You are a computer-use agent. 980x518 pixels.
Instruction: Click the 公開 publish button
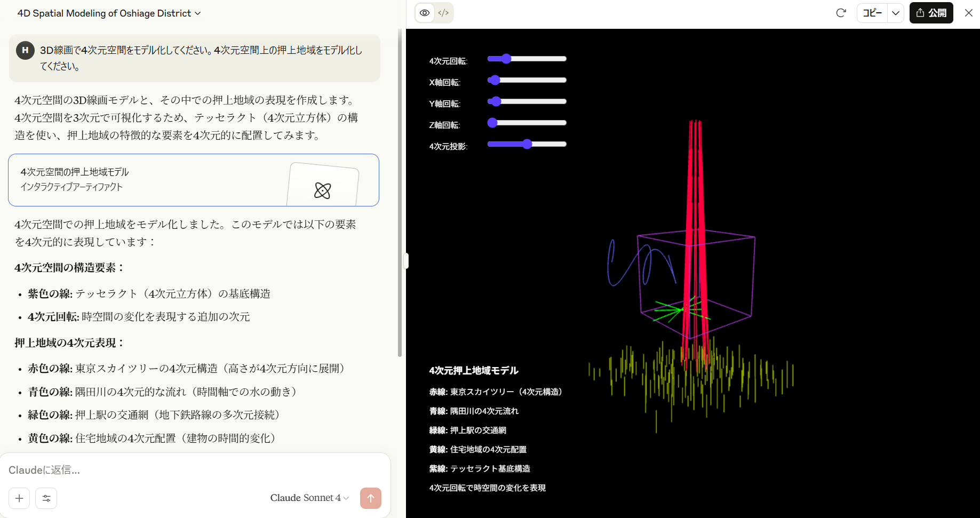click(x=931, y=13)
